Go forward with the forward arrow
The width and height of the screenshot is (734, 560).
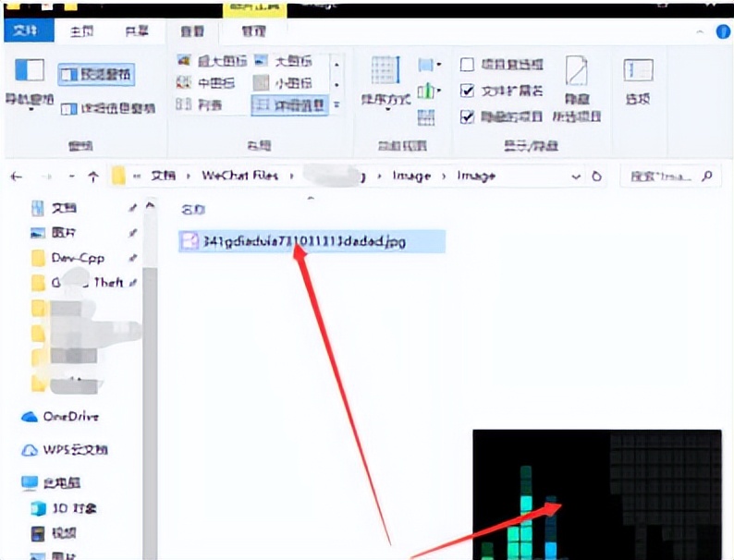pos(46,177)
